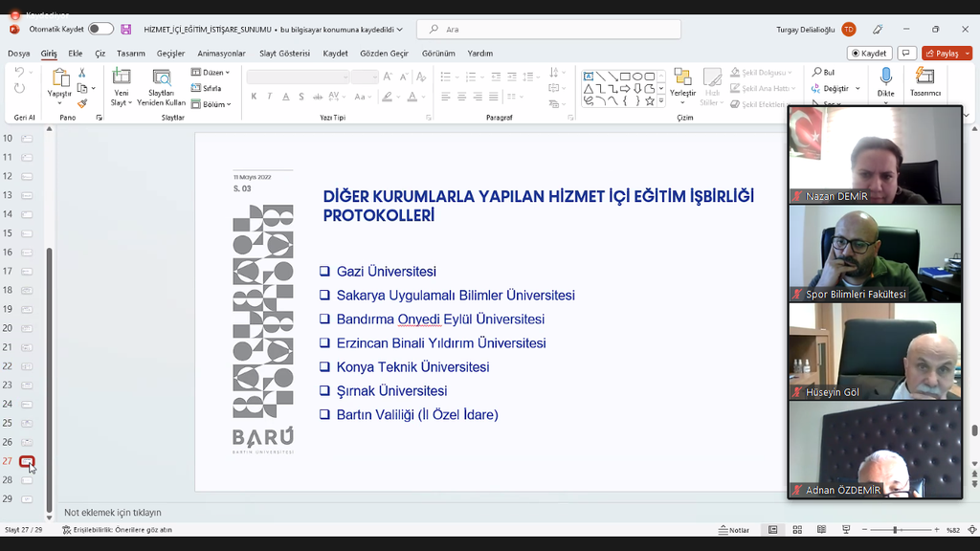The width and height of the screenshot is (980, 551).
Task: Toggle strikethrough formatting
Action: (318, 97)
